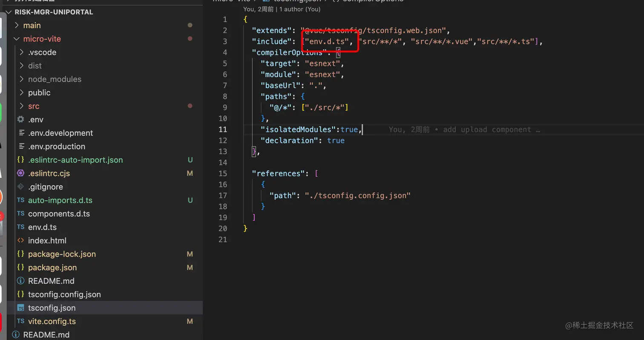Click the git blame annotation above line 1
This screenshot has width=644, height=340.
click(x=282, y=9)
